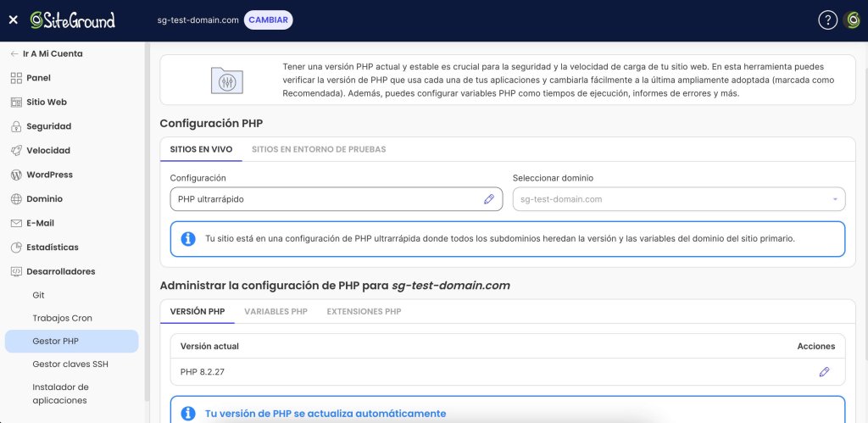Click 'Tu versión de PHP se actualiza automáticamente'
The width and height of the screenshot is (868, 423).
tap(325, 414)
